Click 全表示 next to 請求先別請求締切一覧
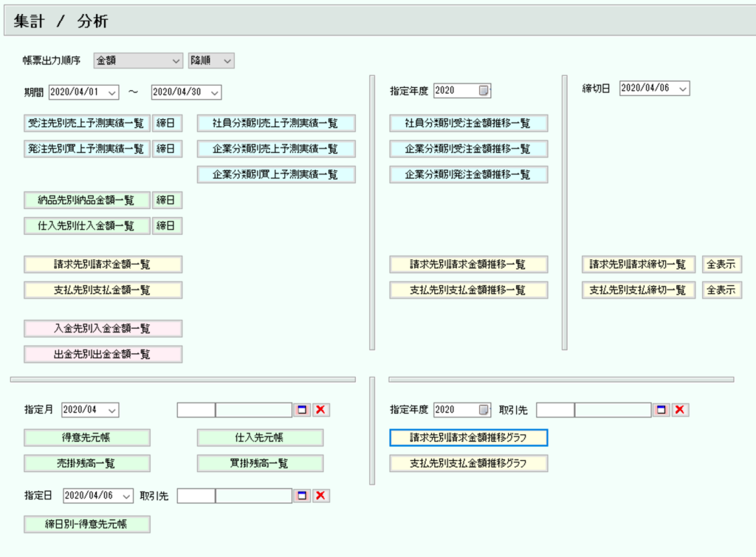Screen dimensions: 756x557 722,264
